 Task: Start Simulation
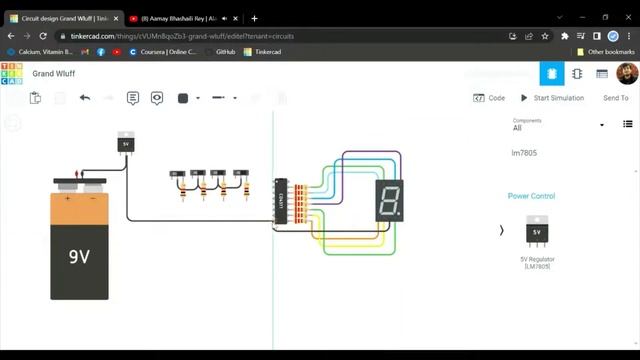tap(552, 98)
